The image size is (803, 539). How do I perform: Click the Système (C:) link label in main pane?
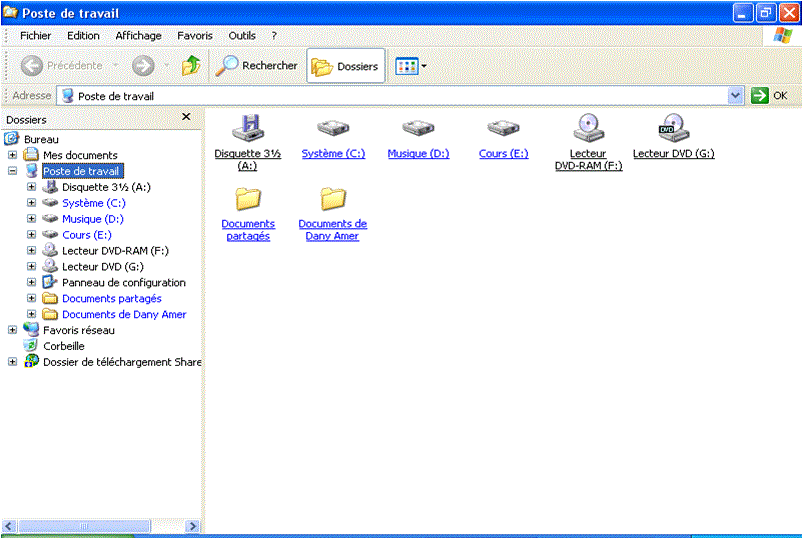coord(333,154)
